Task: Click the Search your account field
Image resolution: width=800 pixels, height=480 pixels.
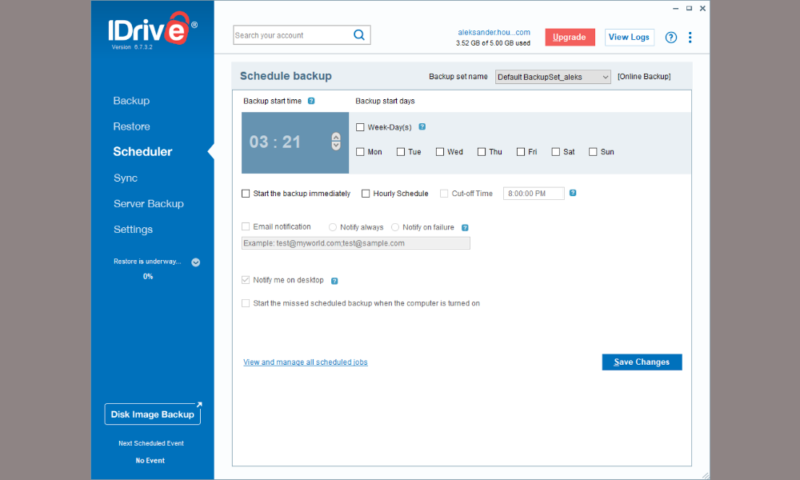Action: coord(291,36)
